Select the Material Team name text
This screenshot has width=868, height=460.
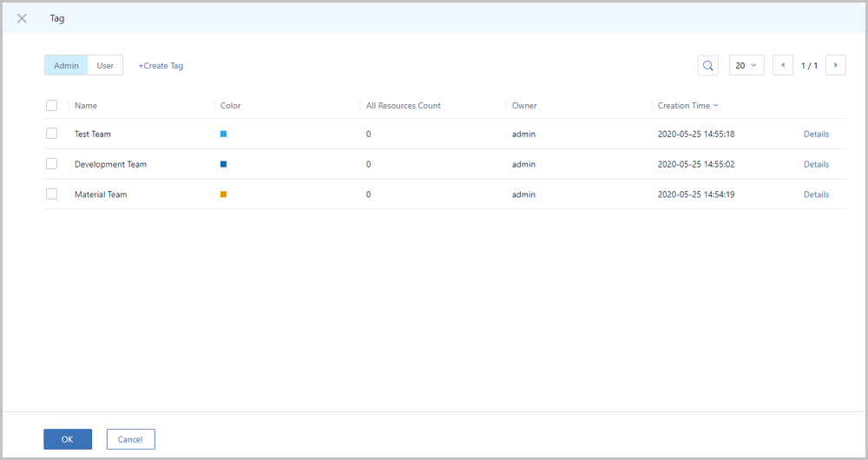pyautogui.click(x=101, y=194)
